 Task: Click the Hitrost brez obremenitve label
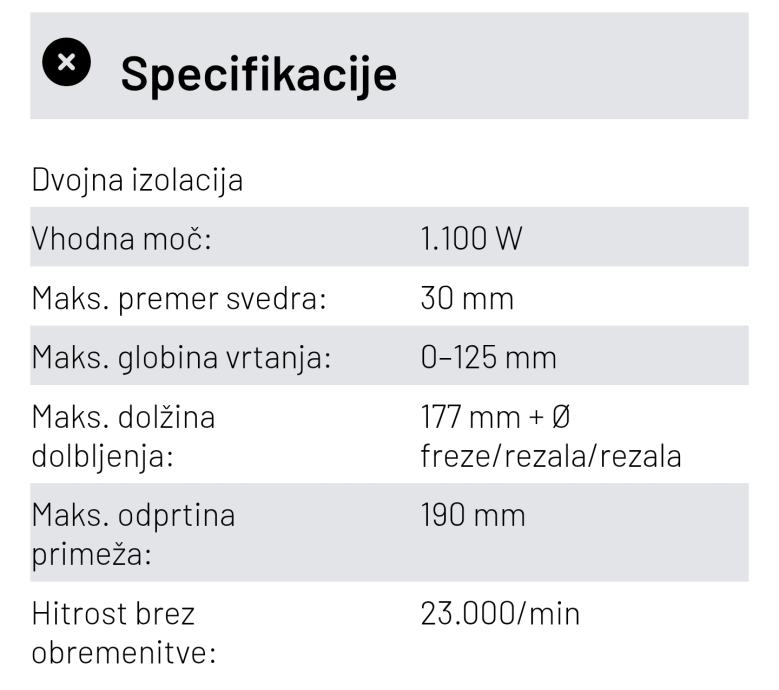click(124, 633)
